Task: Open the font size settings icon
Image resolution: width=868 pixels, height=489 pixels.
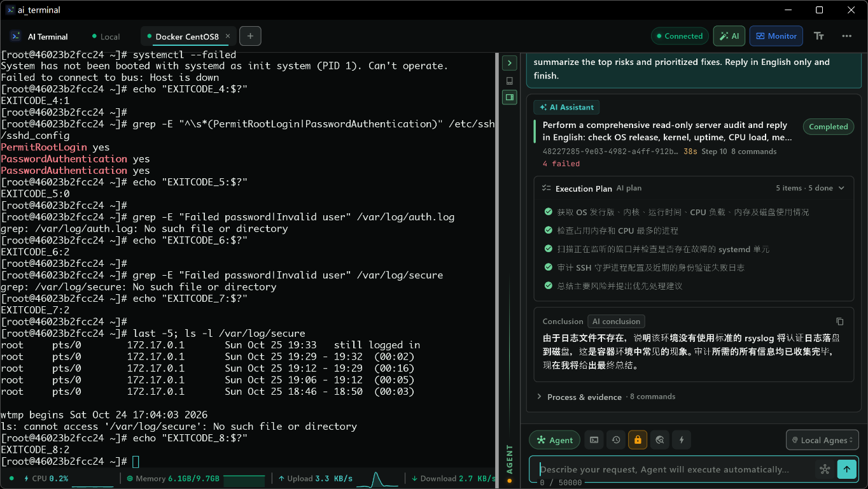Action: 819,36
